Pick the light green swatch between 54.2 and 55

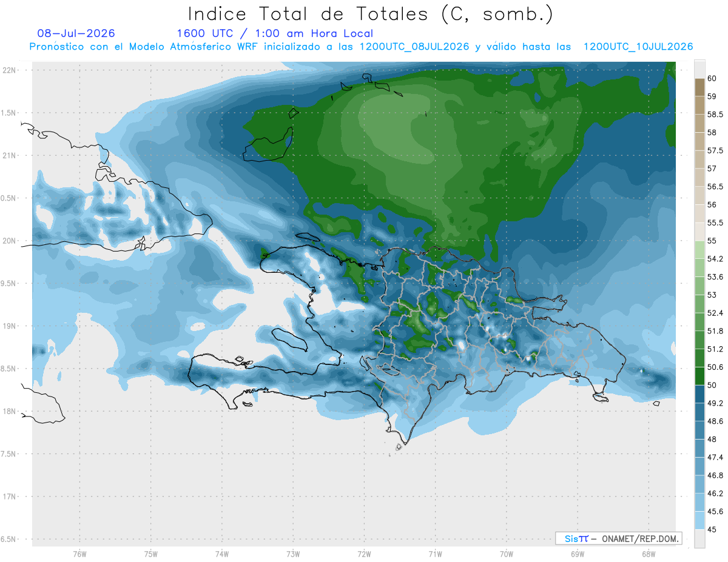pyautogui.click(x=699, y=250)
